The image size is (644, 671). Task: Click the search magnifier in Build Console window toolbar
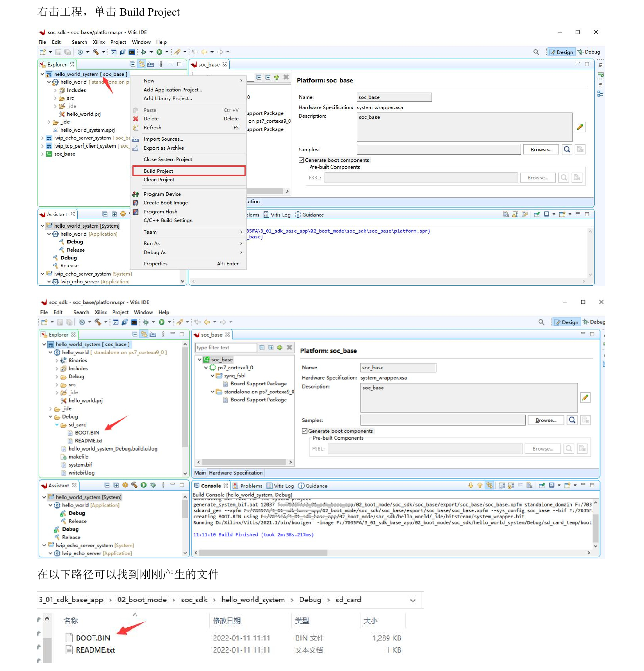[541, 322]
